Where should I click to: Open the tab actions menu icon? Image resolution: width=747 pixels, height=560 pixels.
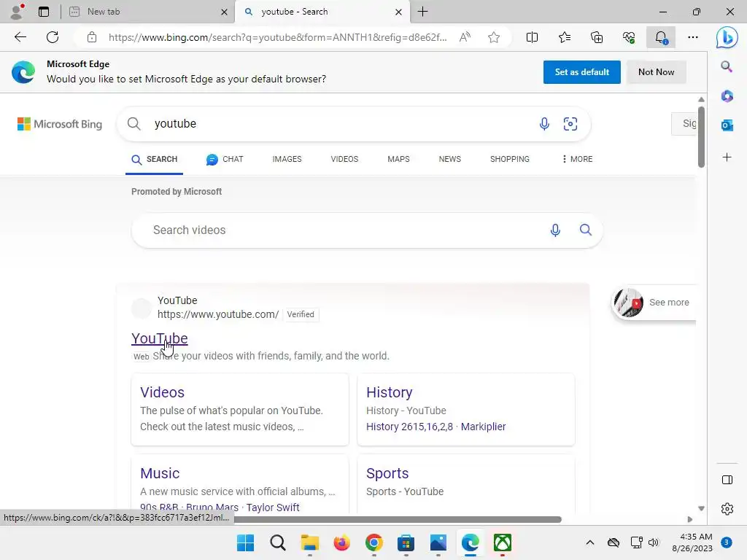(44, 12)
